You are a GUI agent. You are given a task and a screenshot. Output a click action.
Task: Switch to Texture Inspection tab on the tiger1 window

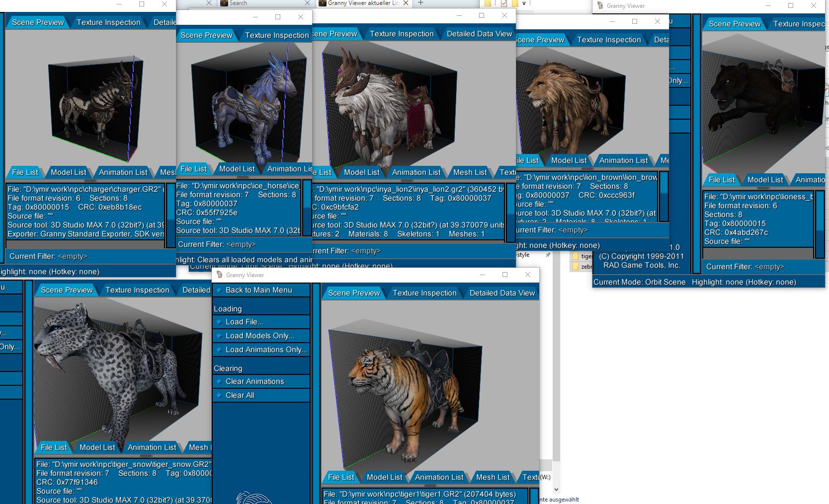[x=424, y=293]
